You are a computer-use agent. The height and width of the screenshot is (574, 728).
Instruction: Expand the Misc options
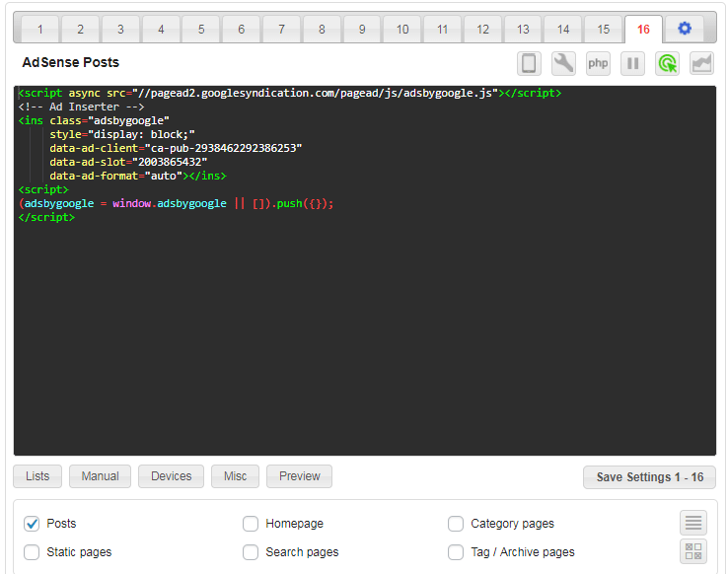tap(235, 476)
